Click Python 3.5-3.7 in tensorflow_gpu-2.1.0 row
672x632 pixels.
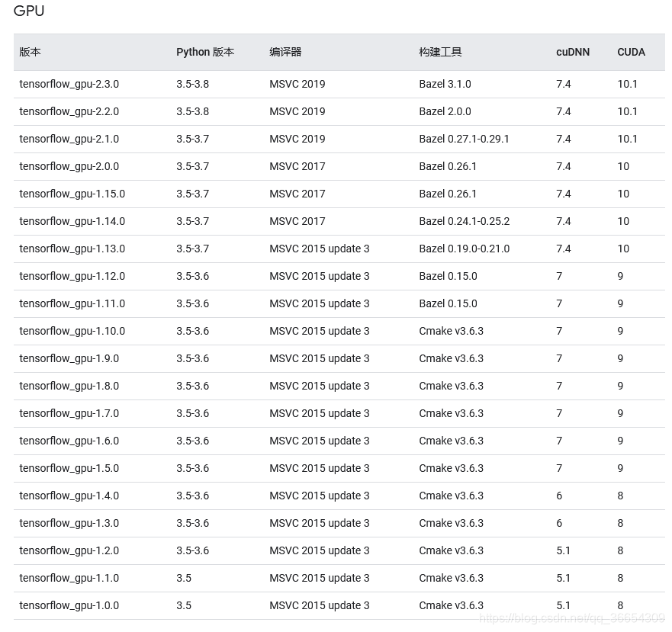[192, 139]
